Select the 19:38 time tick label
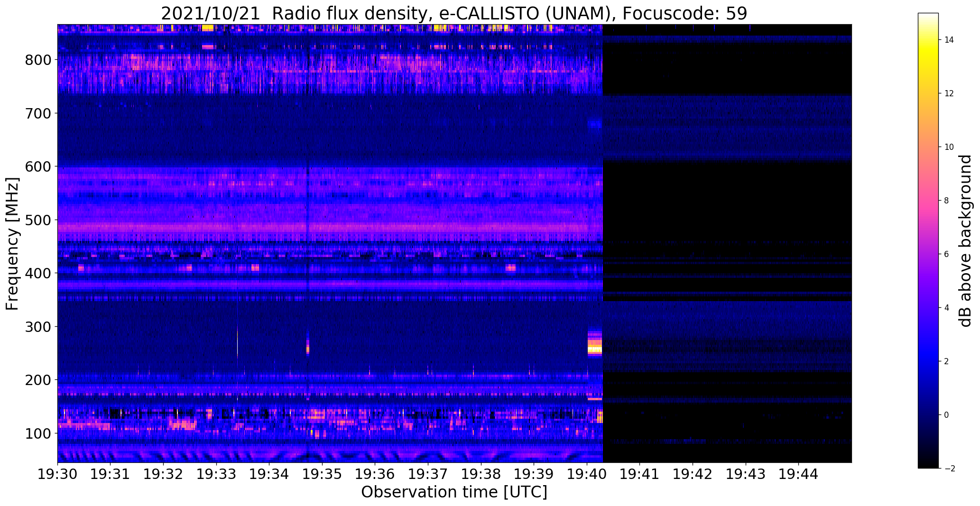The image size is (980, 506). click(x=481, y=474)
